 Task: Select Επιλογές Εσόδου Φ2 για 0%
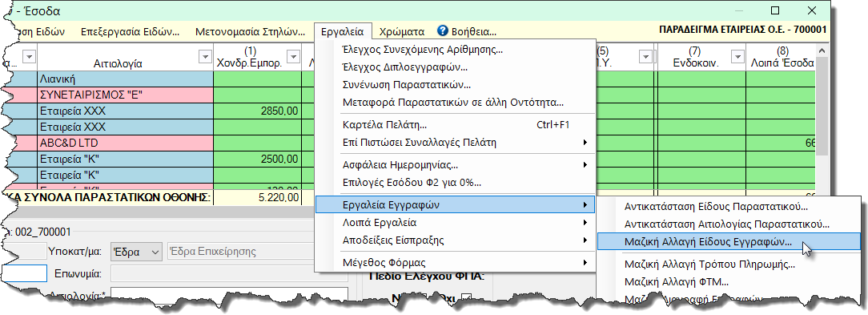pos(456,182)
